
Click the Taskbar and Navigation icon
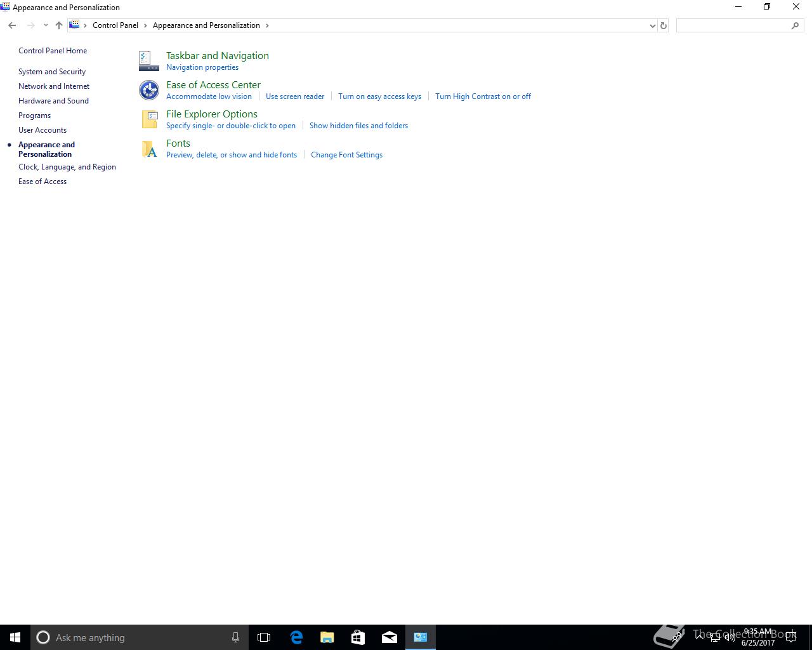148,61
